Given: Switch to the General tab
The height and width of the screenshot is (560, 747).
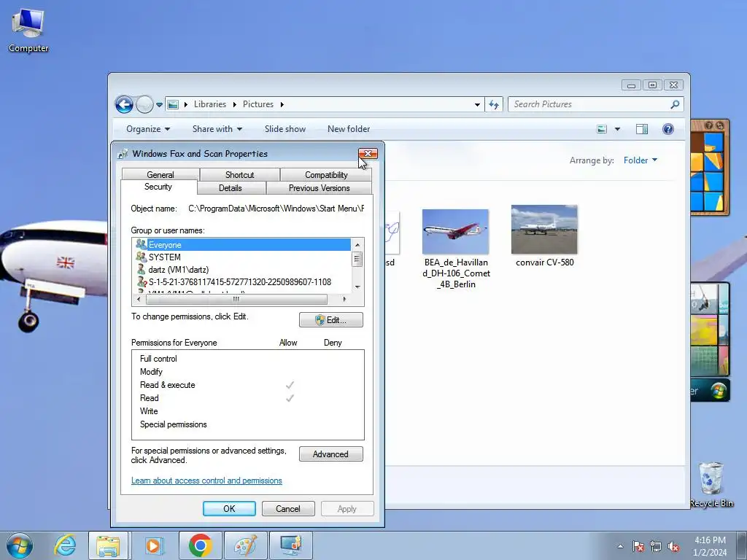Looking at the screenshot, I should coord(160,175).
